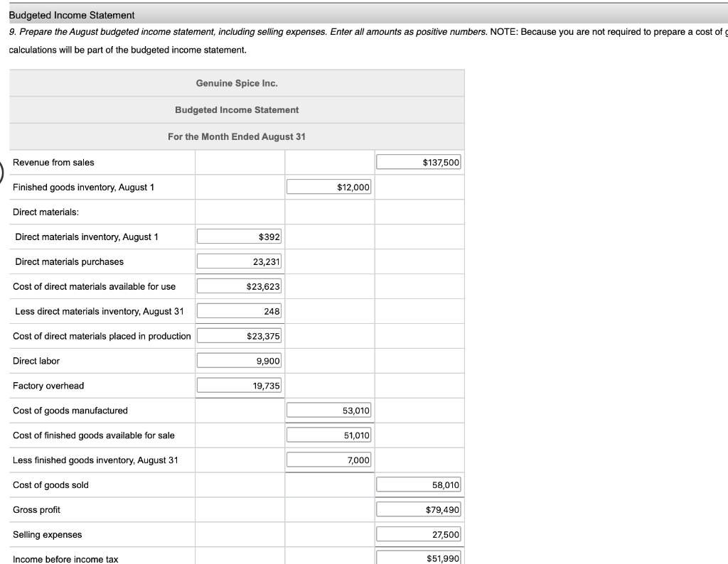Image resolution: width=728 pixels, height=564 pixels.
Task: Select the Budgeted Income Statement title bar
Action: (x=236, y=109)
